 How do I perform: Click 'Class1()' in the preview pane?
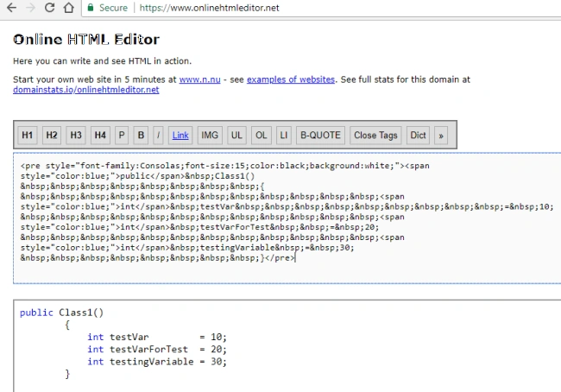pos(81,313)
